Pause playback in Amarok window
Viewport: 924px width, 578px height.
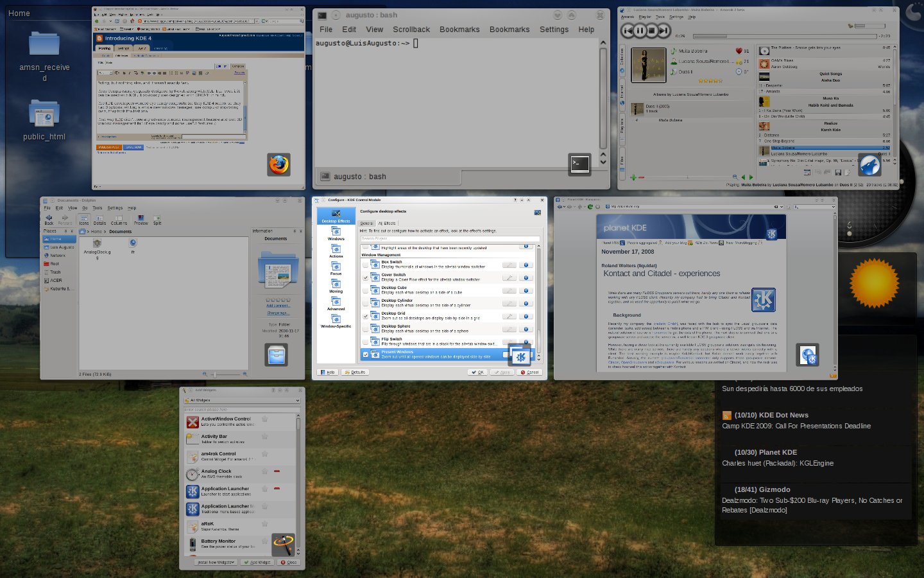click(640, 30)
